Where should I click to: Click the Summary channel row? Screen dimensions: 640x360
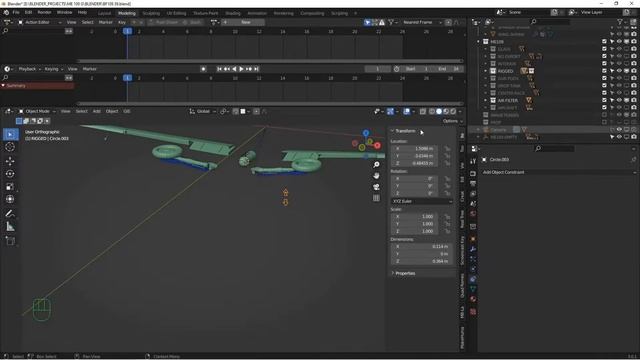[x=37, y=86]
